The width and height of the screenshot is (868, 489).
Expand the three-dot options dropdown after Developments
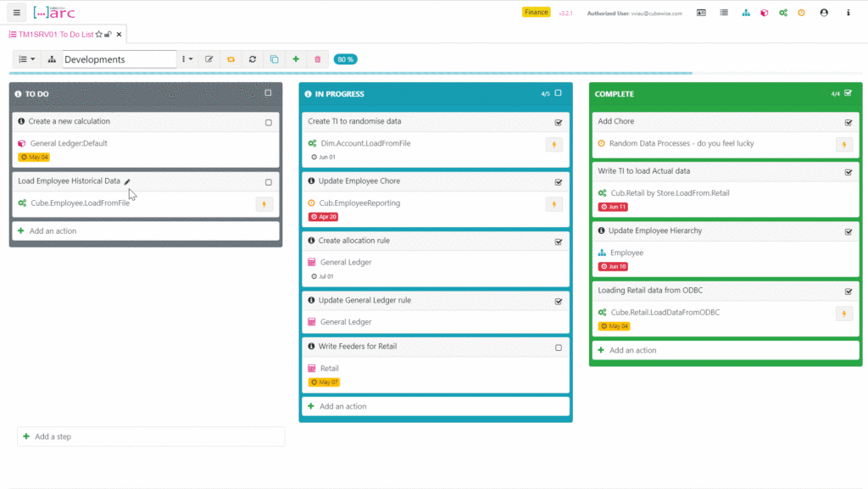(x=187, y=59)
